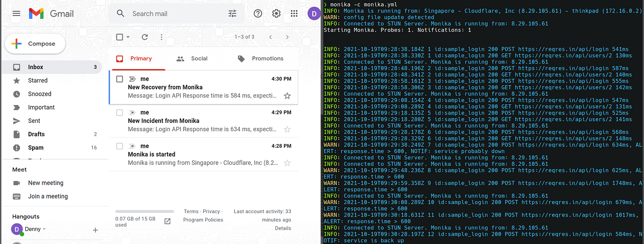Viewport: 644px width, 244px height.
Task: Open the Program Policies link
Action: (x=203, y=220)
